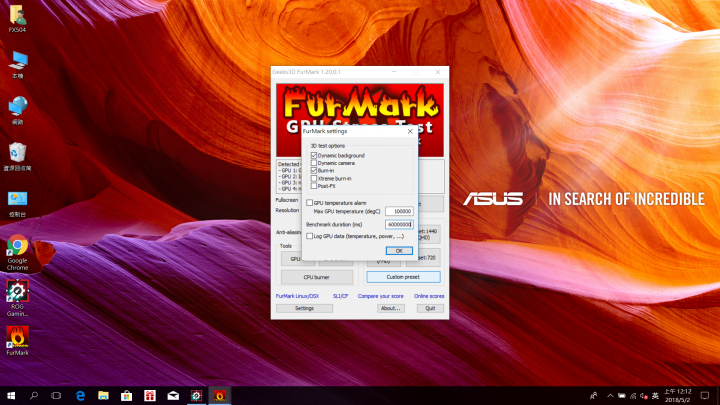The width and height of the screenshot is (720, 405).
Task: Open Online scores link
Action: (x=429, y=296)
